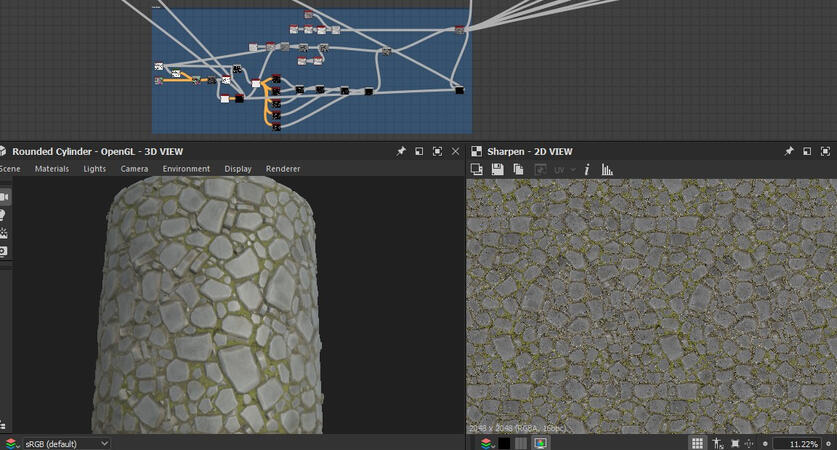
Task: Open the Lights menu in 3D view
Action: click(94, 169)
